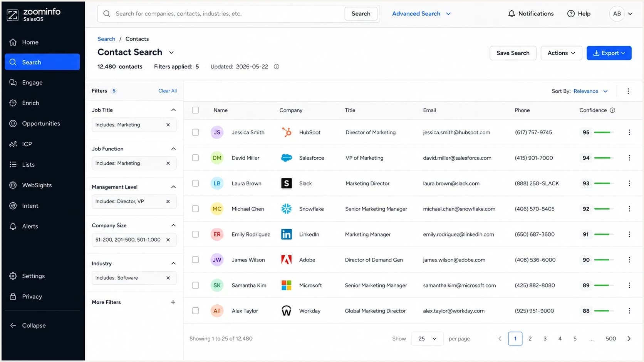This screenshot has width=644, height=362.
Task: Click the Adobe company logo
Action: [x=287, y=260]
